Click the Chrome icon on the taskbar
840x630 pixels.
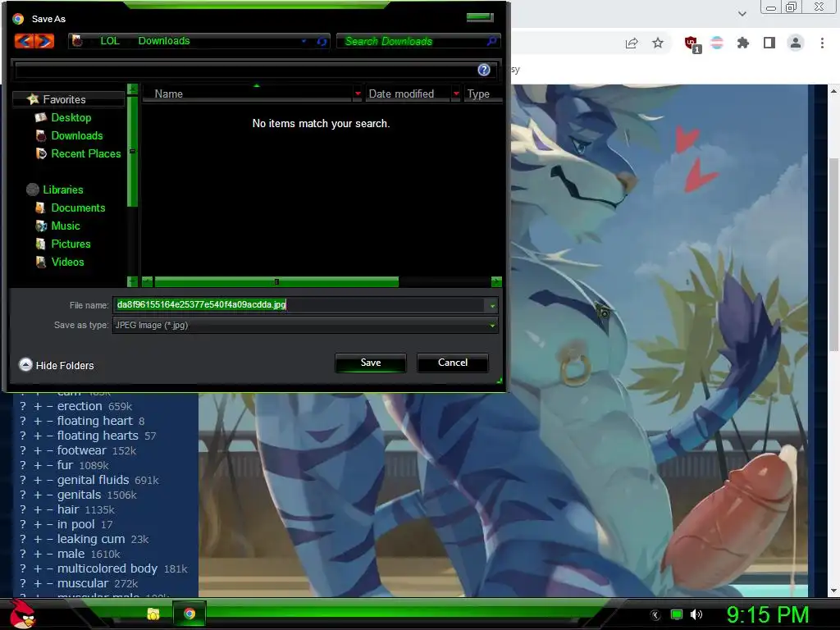tap(189, 614)
